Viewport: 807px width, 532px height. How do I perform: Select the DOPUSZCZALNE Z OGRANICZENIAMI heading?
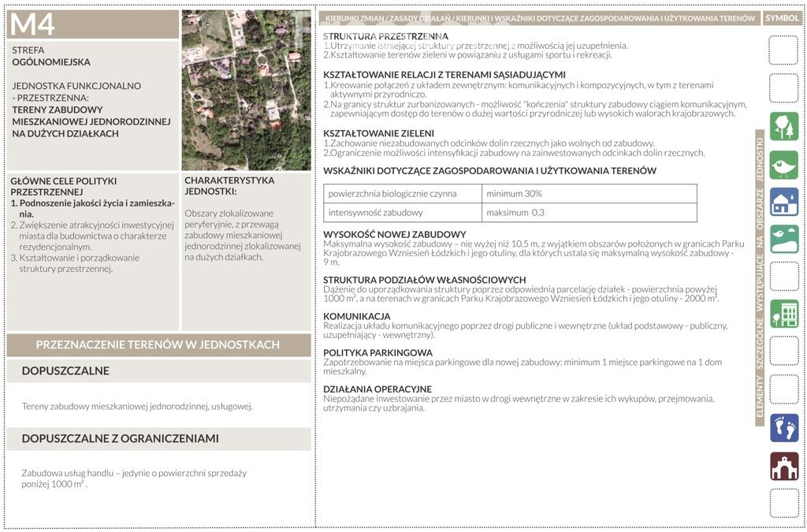tap(158, 439)
